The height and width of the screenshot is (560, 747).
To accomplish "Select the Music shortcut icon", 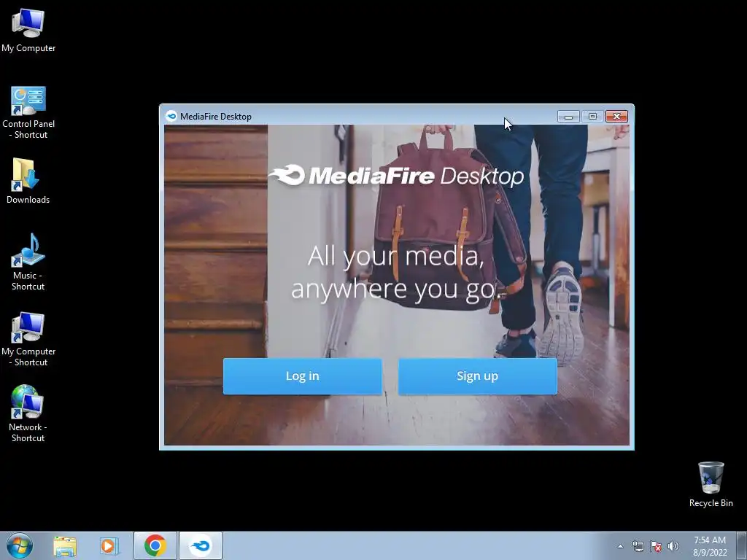I will (28, 262).
